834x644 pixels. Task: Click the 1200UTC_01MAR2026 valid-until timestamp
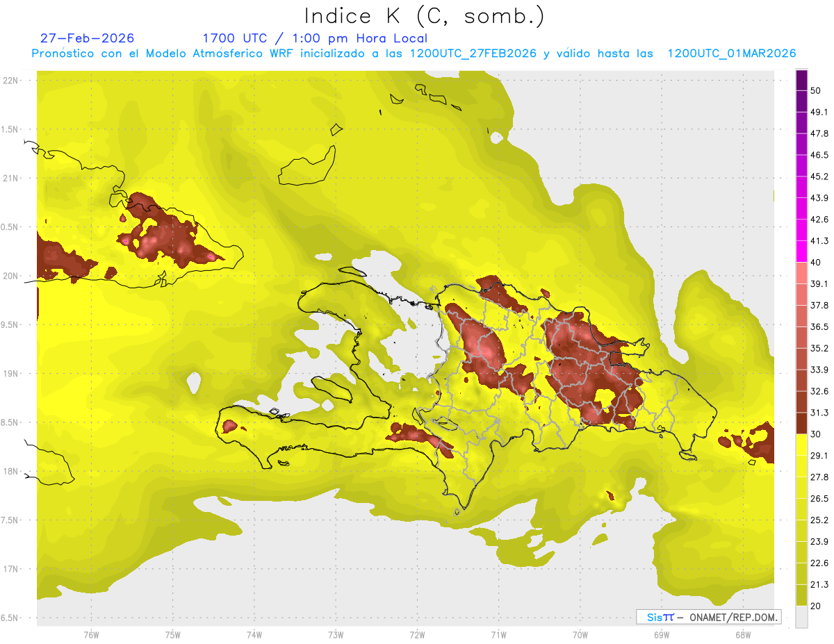(x=731, y=53)
